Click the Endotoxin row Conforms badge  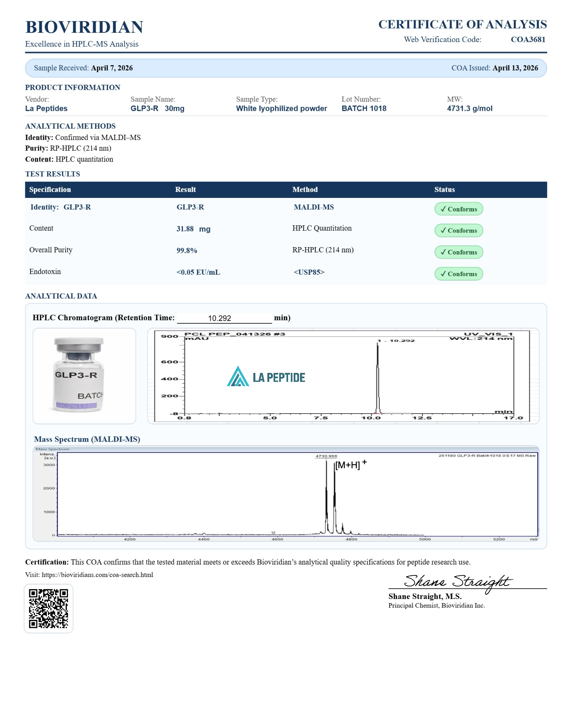pos(458,274)
